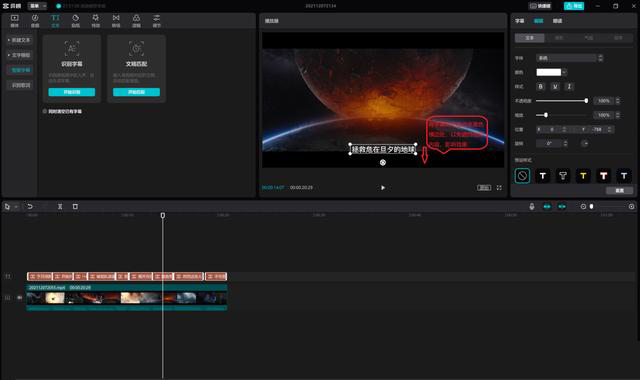Image resolution: width=640 pixels, height=380 pixels.
Task: Click the play button in player
Action: pos(383,188)
